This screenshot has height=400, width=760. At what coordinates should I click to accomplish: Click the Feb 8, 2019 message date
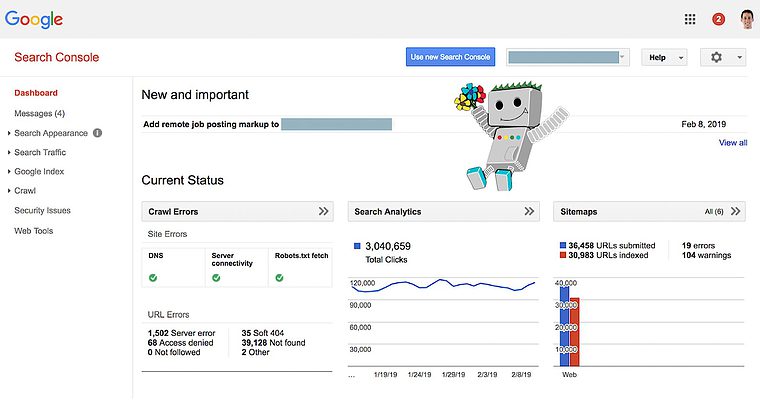point(704,124)
